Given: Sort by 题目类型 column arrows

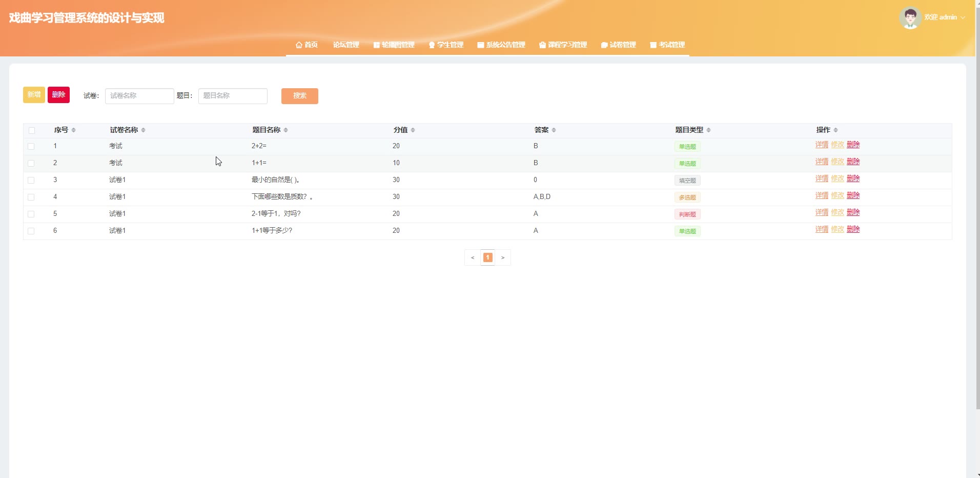Looking at the screenshot, I should 708,130.
